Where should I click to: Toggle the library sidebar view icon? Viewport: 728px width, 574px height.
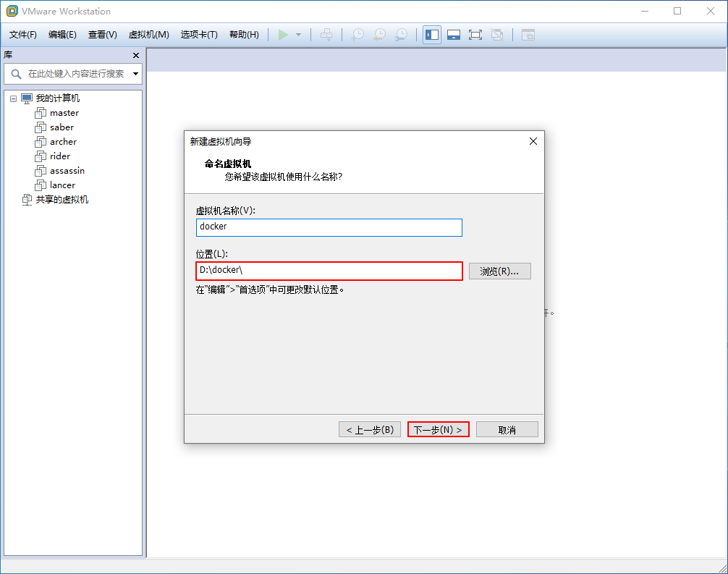pyautogui.click(x=432, y=35)
